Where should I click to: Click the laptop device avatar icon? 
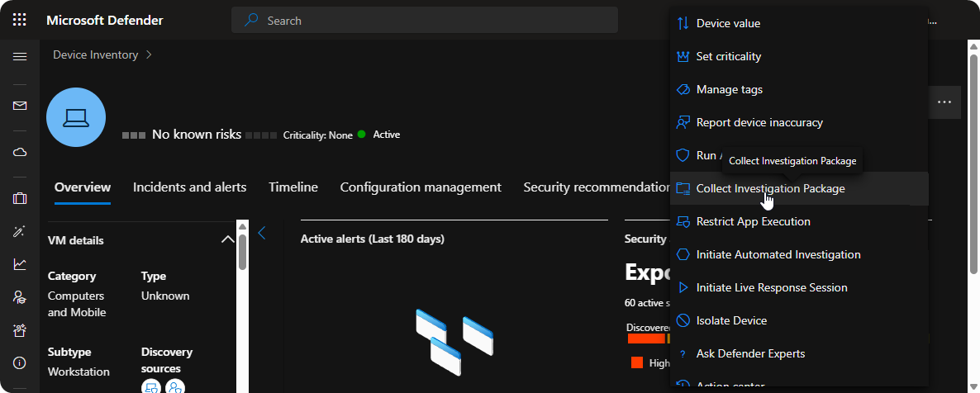click(x=76, y=117)
